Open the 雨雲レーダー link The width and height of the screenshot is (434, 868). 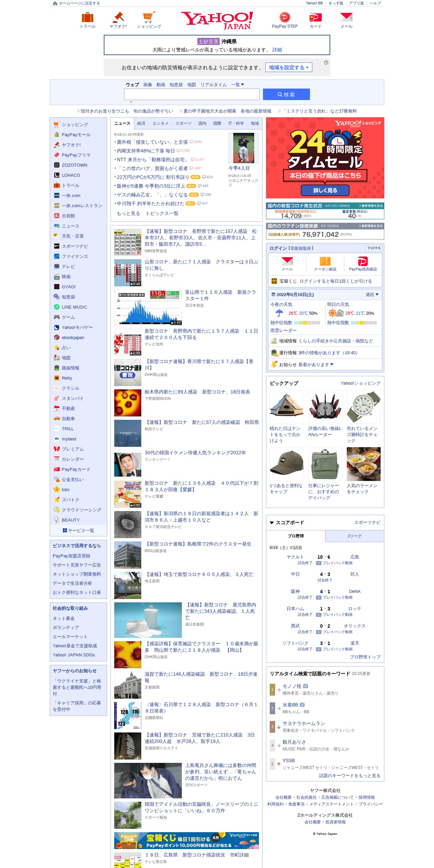coord(283,330)
